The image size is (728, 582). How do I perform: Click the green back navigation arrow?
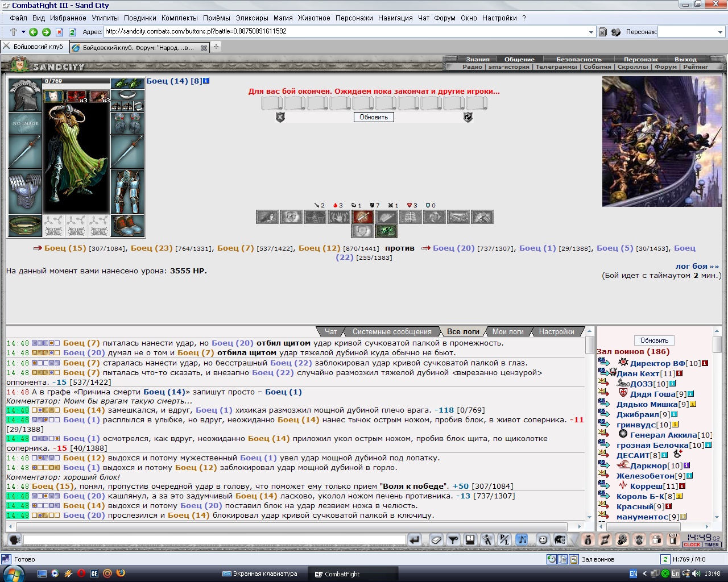34,32
